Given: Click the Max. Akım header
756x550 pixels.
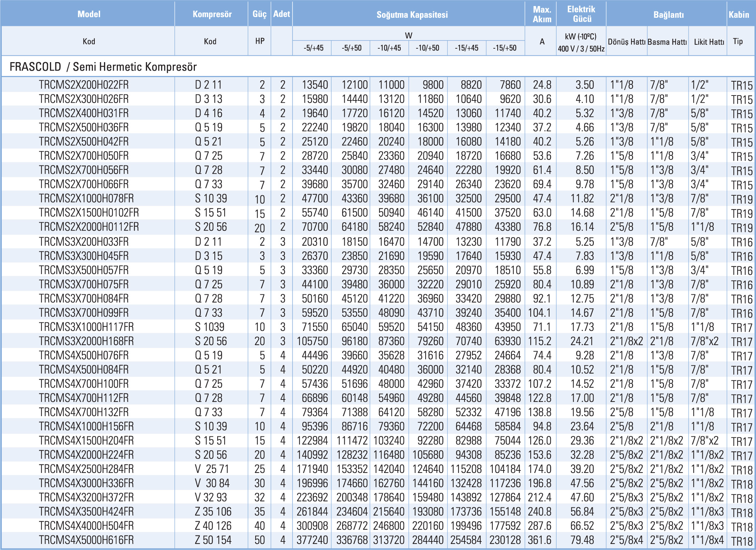Looking at the screenshot, I should [542, 14].
